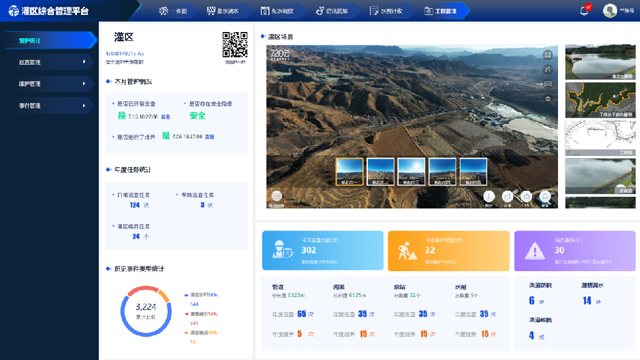Click 查看 link beside 7.15 inspection time
The width and height of the screenshot is (640, 360).
(x=165, y=117)
